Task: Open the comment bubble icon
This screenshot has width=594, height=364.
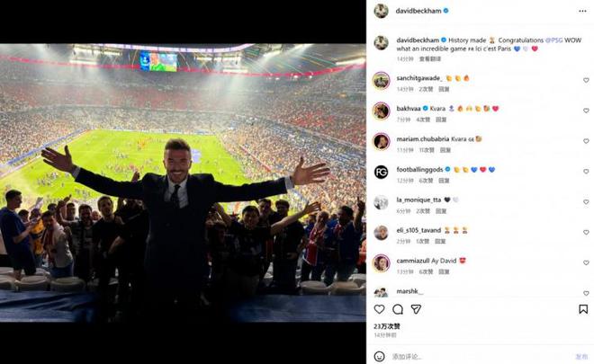Action: click(x=398, y=309)
